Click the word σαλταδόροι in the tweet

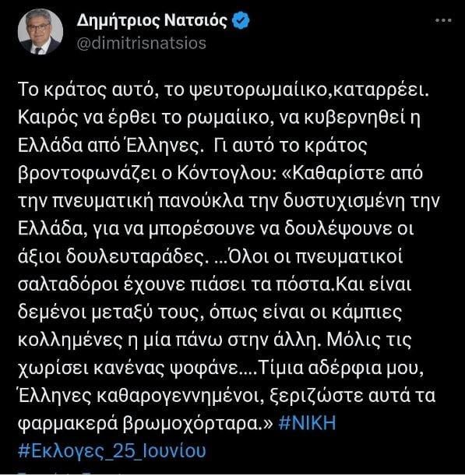pos(68,285)
